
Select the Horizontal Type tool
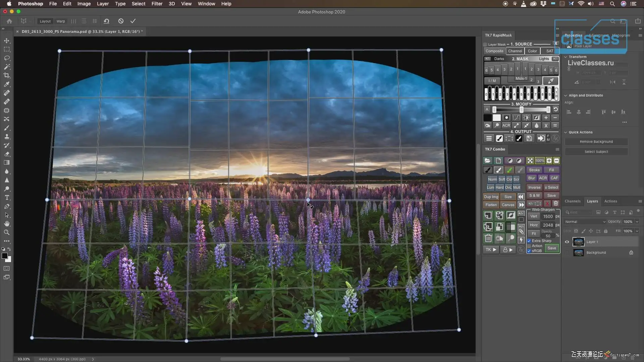click(7, 197)
